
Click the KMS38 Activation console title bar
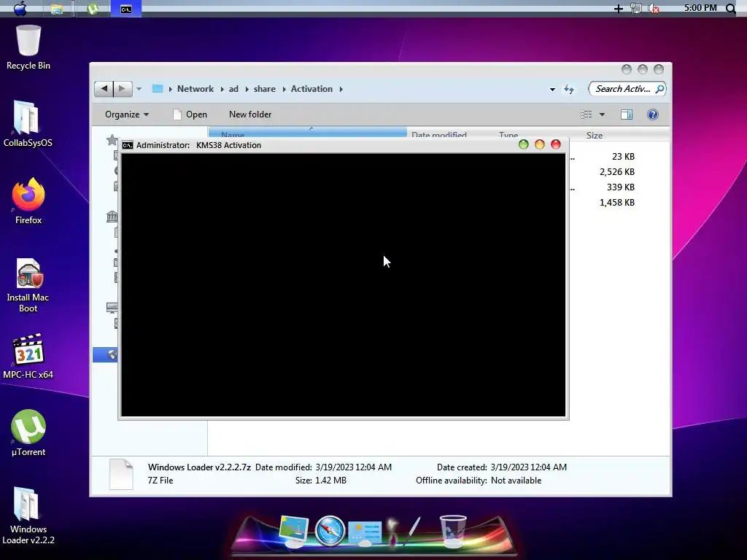[x=343, y=145]
